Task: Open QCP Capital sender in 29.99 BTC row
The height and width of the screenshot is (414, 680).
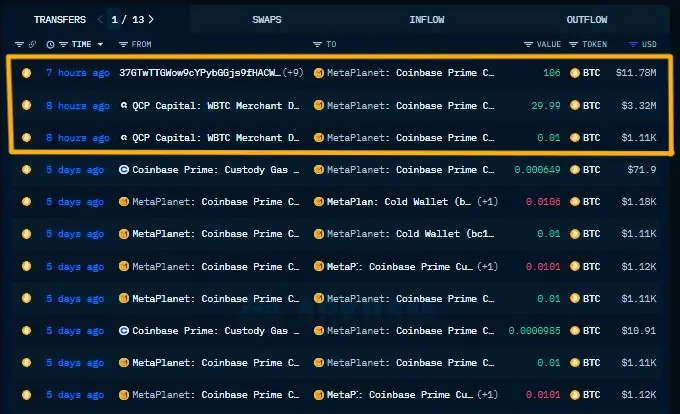Action: pyautogui.click(x=216, y=106)
